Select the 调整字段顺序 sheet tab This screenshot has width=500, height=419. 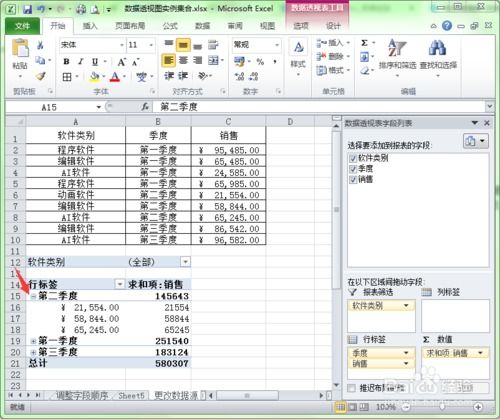click(x=82, y=396)
